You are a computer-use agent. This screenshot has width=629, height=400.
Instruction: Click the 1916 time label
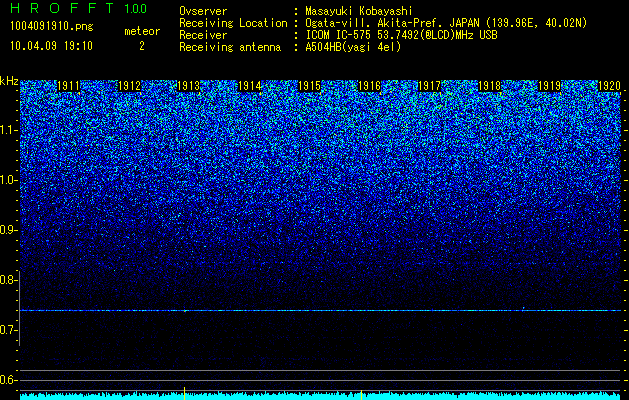(x=369, y=86)
